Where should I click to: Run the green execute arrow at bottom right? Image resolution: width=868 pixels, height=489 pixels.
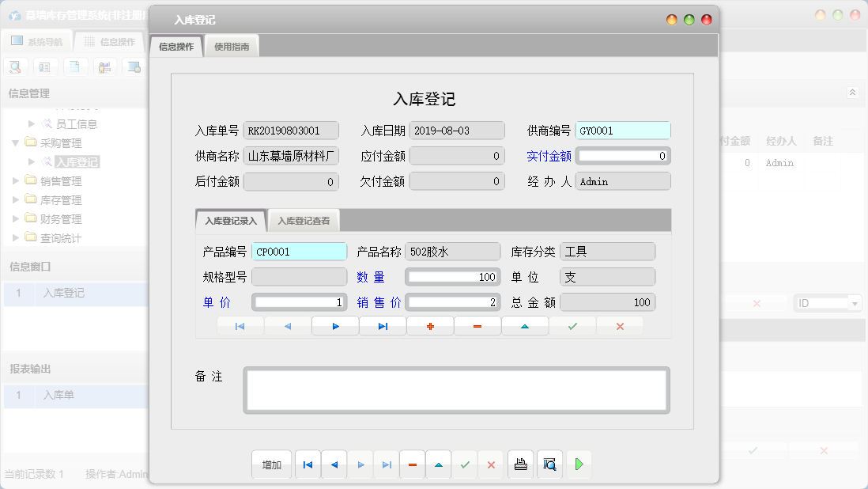tap(579, 464)
